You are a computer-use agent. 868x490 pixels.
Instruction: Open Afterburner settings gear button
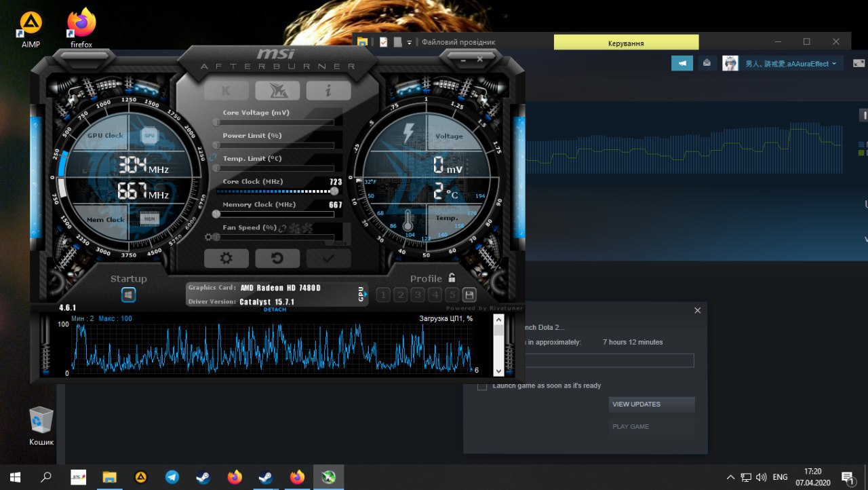tap(226, 259)
